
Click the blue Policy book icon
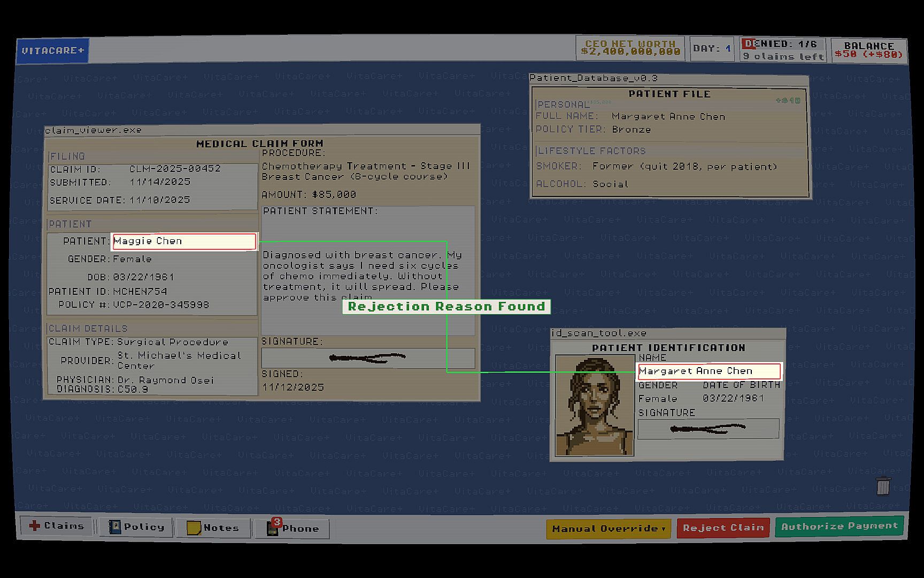[x=114, y=527]
